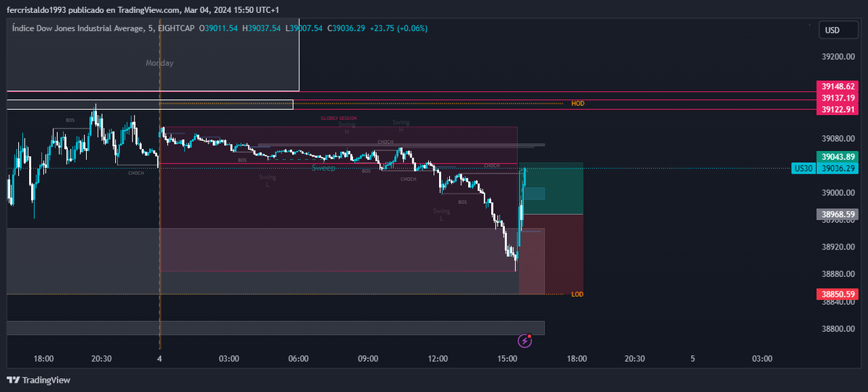Click the 18:00 label before 20:30

(43, 358)
